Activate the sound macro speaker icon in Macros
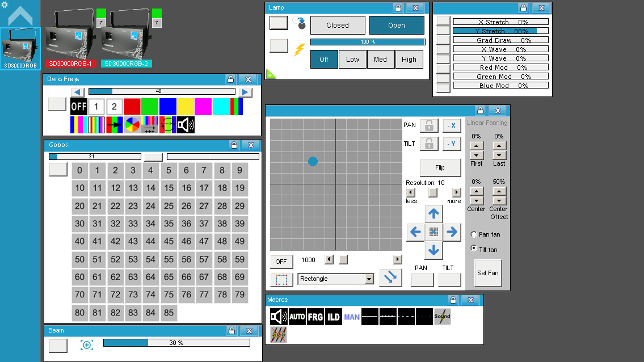The height and width of the screenshot is (362, 644). [279, 317]
